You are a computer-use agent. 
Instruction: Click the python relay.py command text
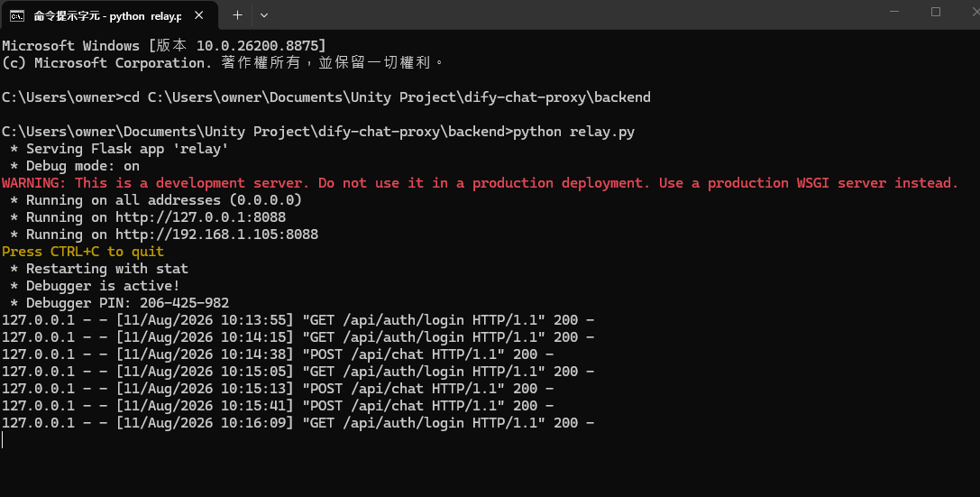click(x=573, y=132)
